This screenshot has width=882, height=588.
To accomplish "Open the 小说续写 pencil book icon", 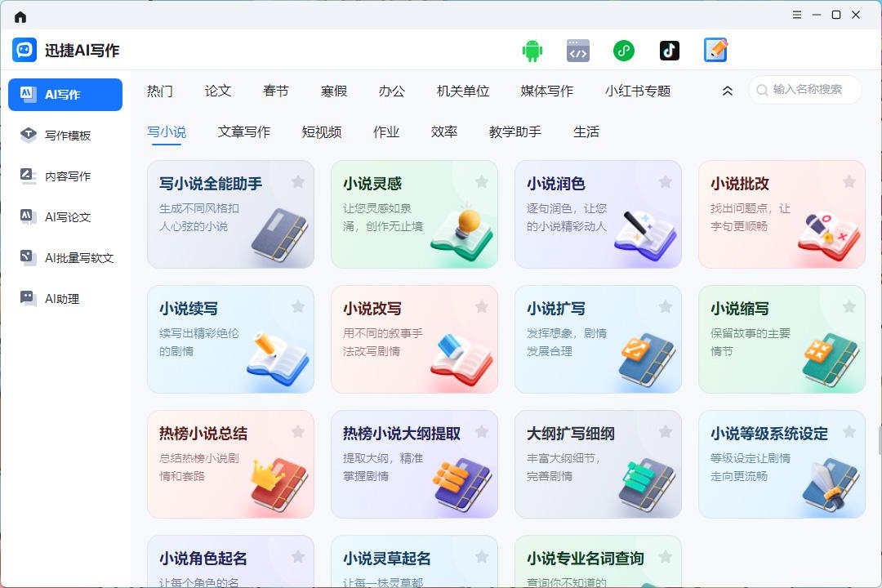I will pos(278,359).
